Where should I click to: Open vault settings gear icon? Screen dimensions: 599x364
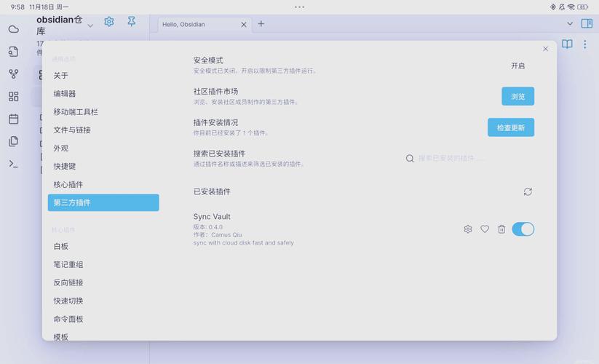click(109, 22)
